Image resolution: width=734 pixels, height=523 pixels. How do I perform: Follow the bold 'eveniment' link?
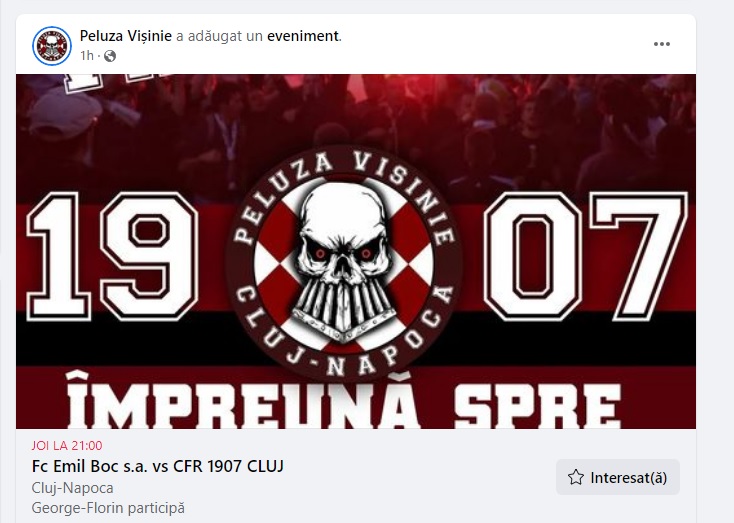pyautogui.click(x=303, y=36)
